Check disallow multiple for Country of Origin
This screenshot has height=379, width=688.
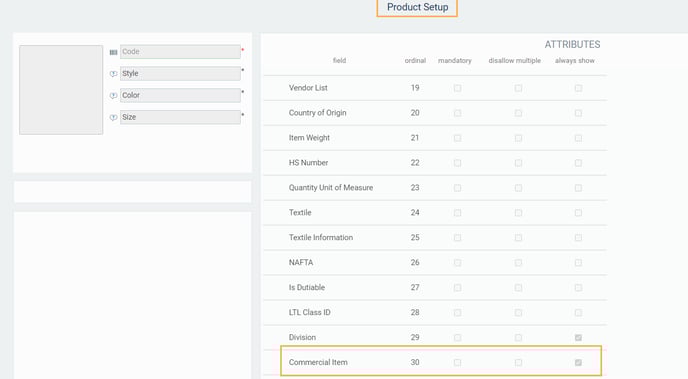tap(518, 113)
